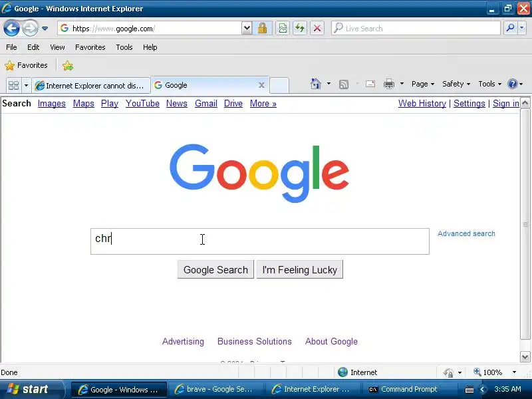Open the Help menu

pos(150,47)
